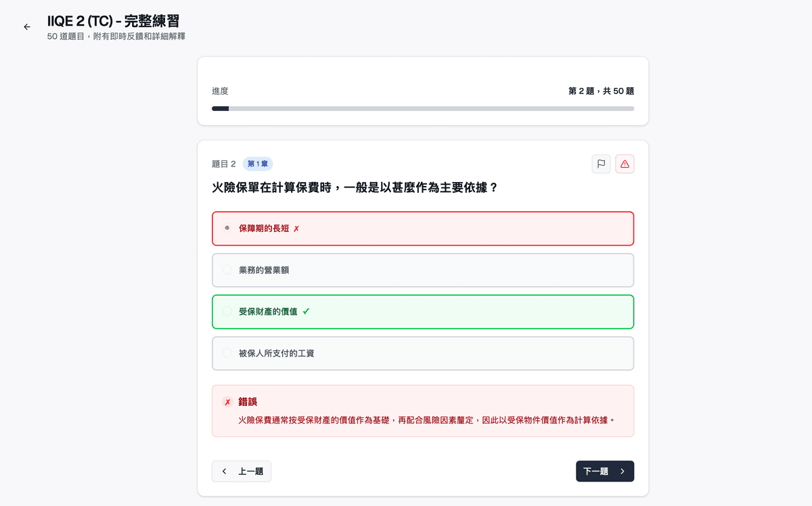Click the flag icon beside the warning triangle
Viewport: 812px width, 506px height.
click(601, 164)
